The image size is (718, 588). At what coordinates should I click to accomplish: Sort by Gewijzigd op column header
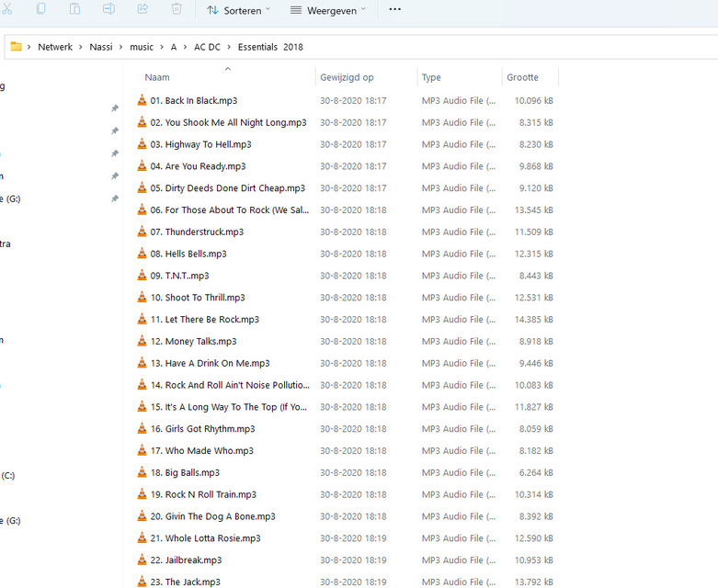point(347,77)
